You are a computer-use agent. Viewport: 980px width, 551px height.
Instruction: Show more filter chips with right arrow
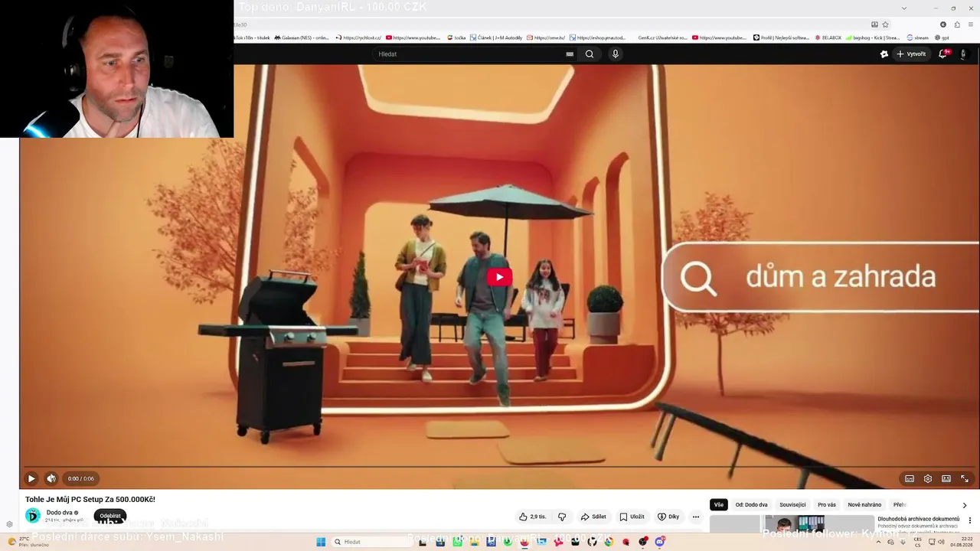coord(964,505)
